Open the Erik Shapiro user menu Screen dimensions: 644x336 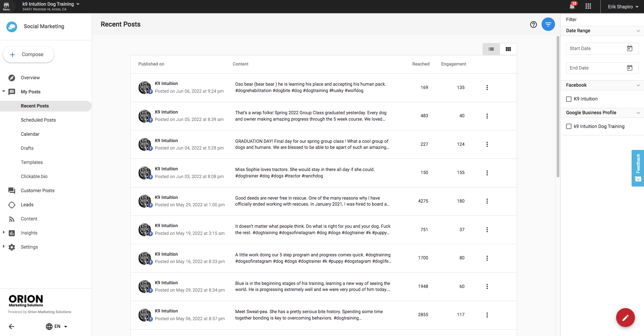623,7
